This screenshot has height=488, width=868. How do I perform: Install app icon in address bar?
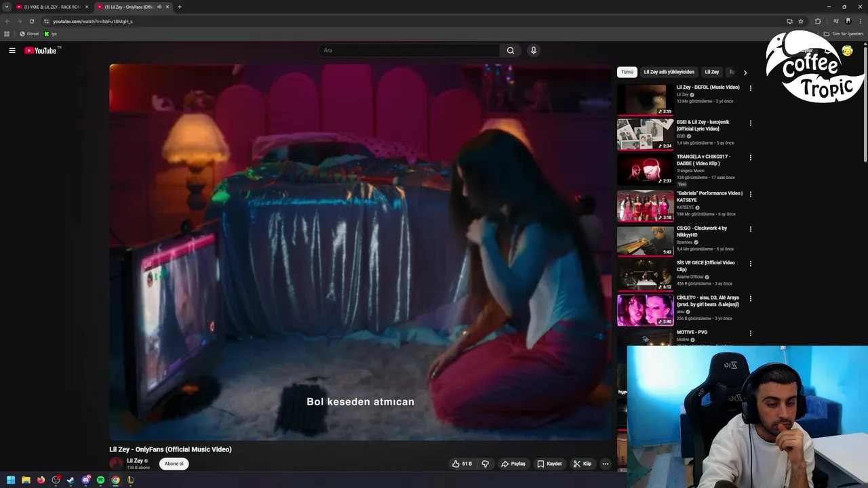pos(789,21)
